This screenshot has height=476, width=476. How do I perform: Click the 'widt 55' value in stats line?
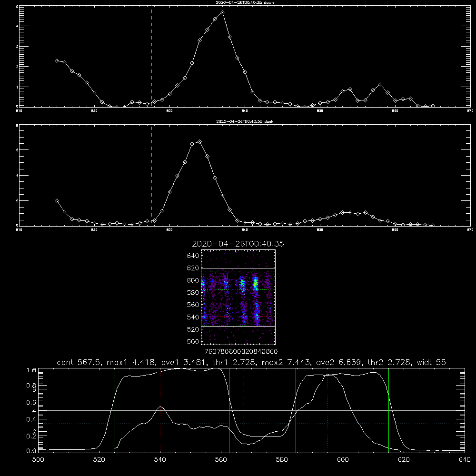click(431, 362)
